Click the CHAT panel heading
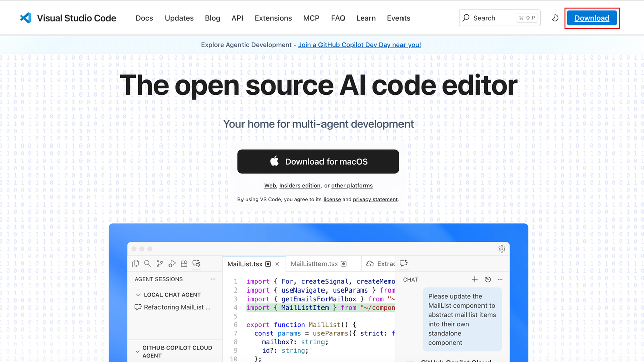 (410, 280)
